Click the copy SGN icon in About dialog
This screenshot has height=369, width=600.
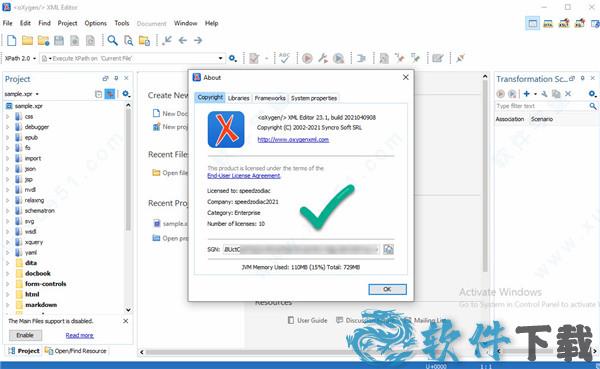coord(388,249)
